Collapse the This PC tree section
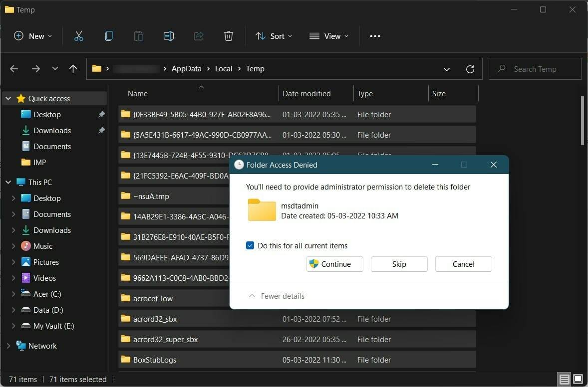The width and height of the screenshot is (588, 387). coord(8,182)
